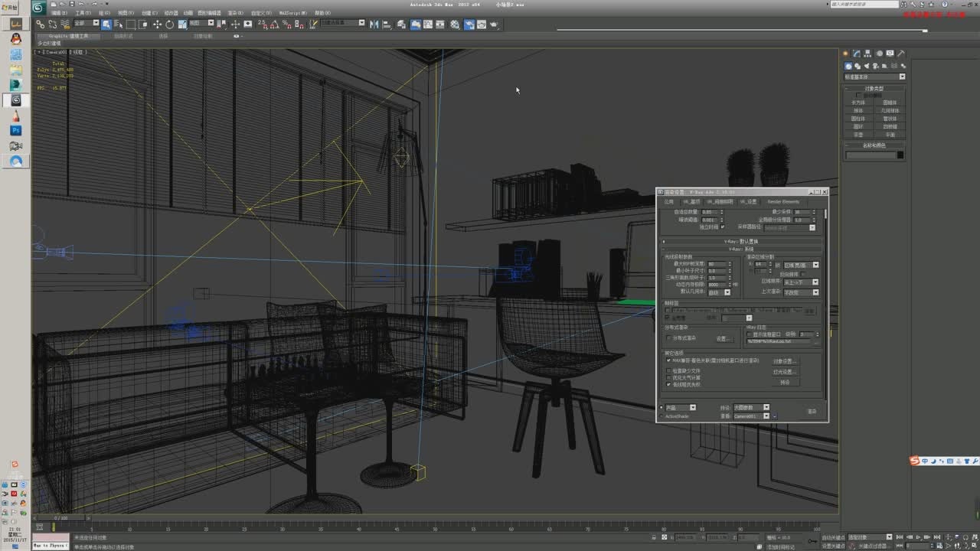
Task: Select the ActiveShade radio button
Action: pos(661,416)
